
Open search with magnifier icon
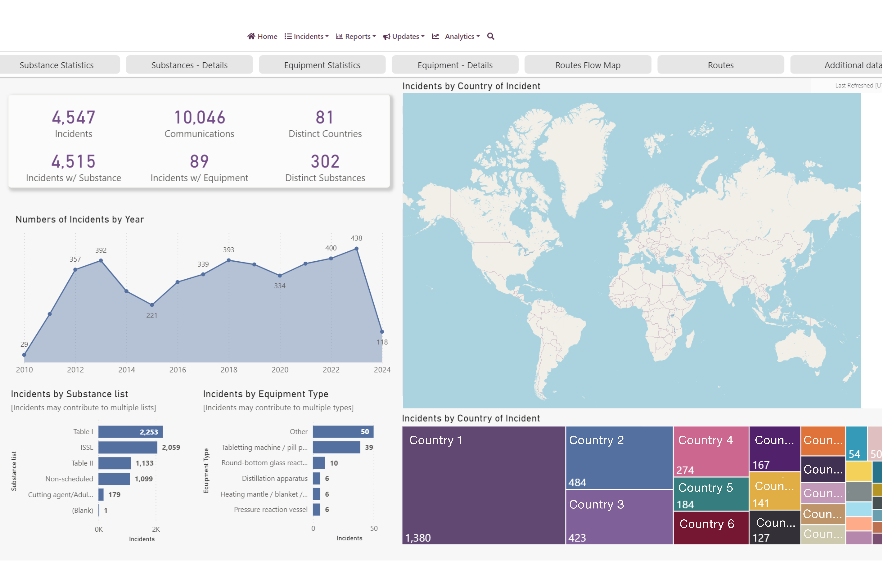click(x=490, y=36)
